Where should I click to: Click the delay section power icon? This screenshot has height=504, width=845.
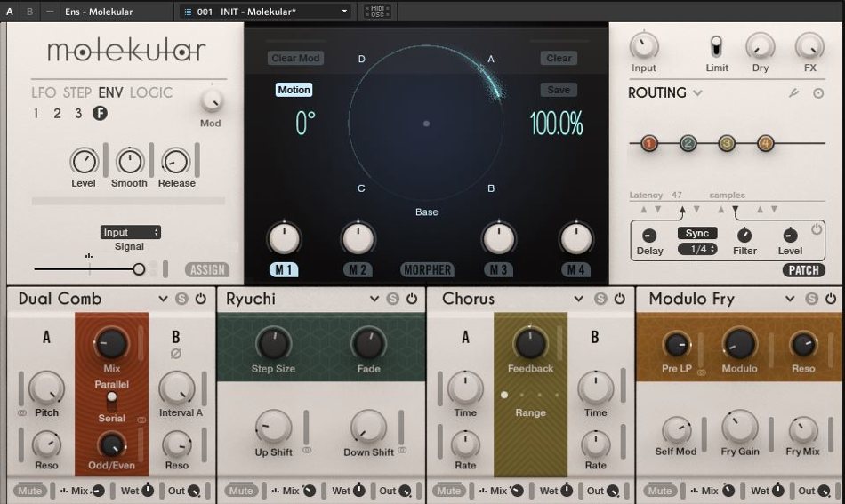coord(817,228)
